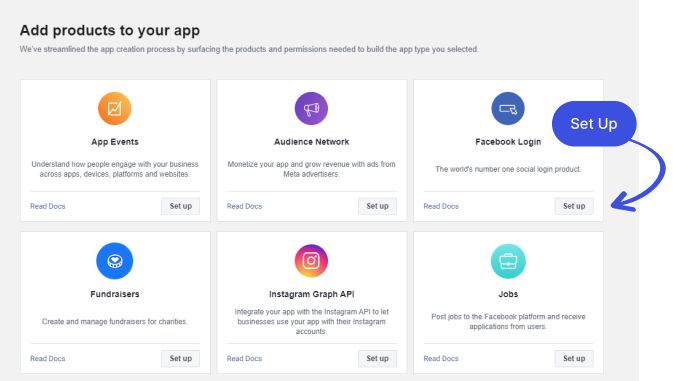
Task: Click the teal Jobs briefcase icon
Action: (x=508, y=261)
